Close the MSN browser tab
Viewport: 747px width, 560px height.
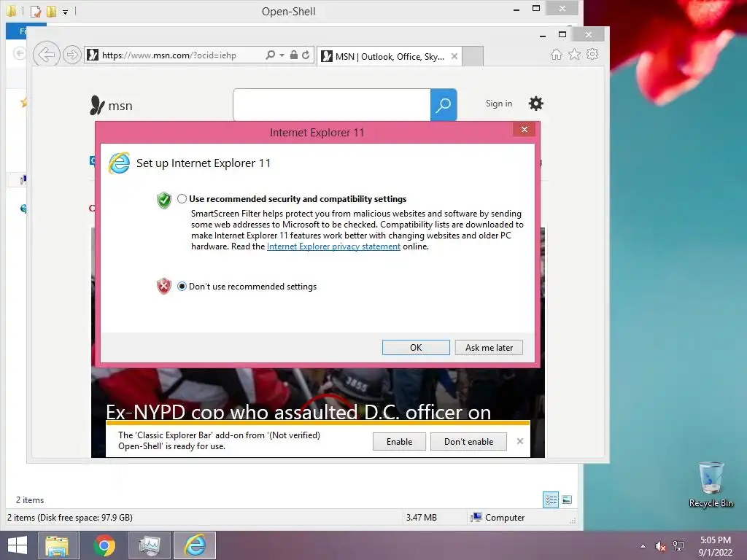coord(454,56)
